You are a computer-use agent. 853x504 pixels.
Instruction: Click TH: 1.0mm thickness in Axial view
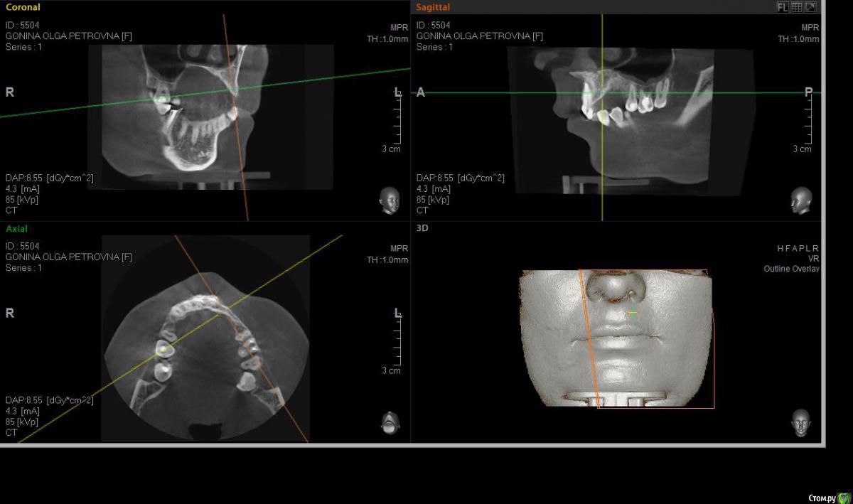click(x=387, y=260)
